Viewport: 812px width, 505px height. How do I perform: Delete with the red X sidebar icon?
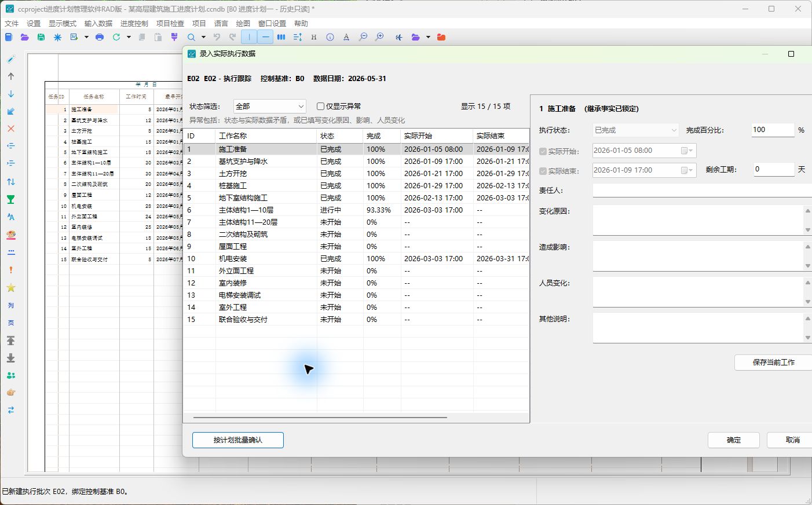tap(11, 129)
